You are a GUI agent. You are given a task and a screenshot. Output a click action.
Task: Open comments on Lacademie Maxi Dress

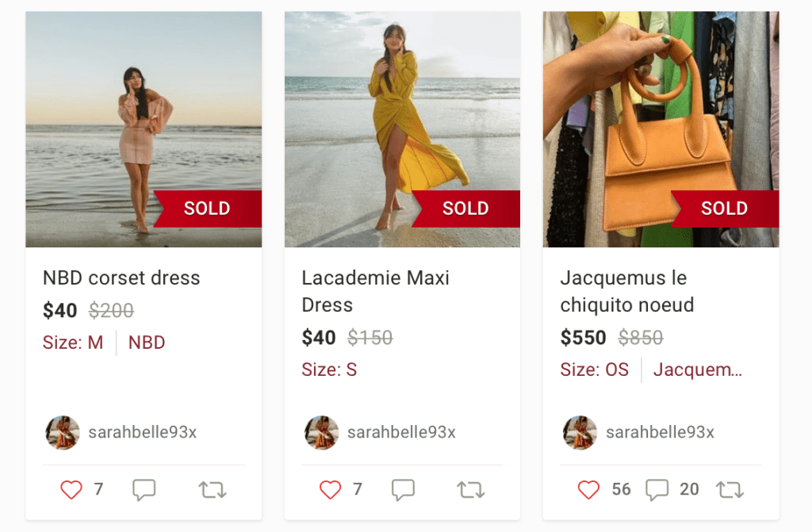tap(403, 490)
